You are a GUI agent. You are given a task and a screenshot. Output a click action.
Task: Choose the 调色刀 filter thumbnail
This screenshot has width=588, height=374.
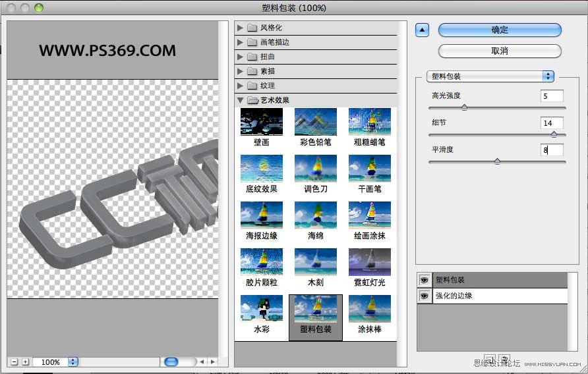(315, 169)
